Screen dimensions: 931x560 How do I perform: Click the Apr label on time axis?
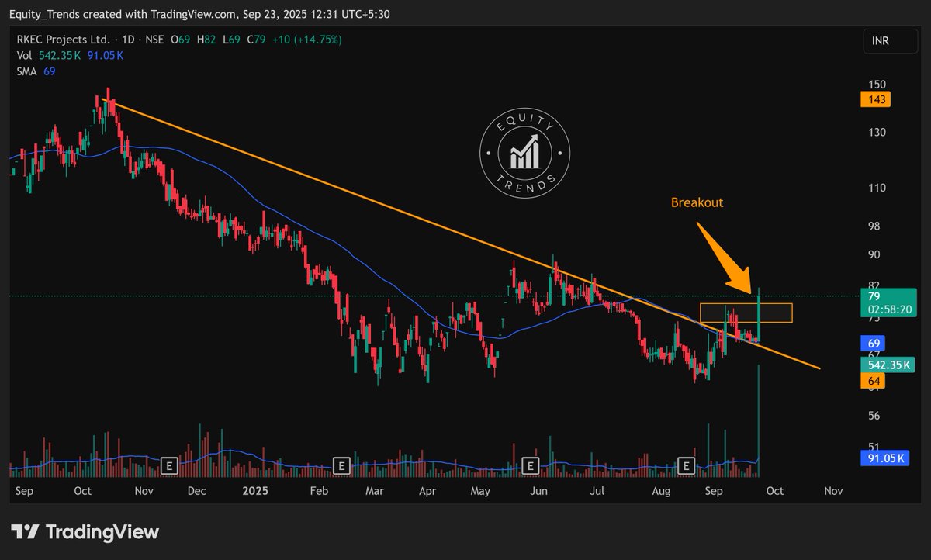pyautogui.click(x=427, y=491)
